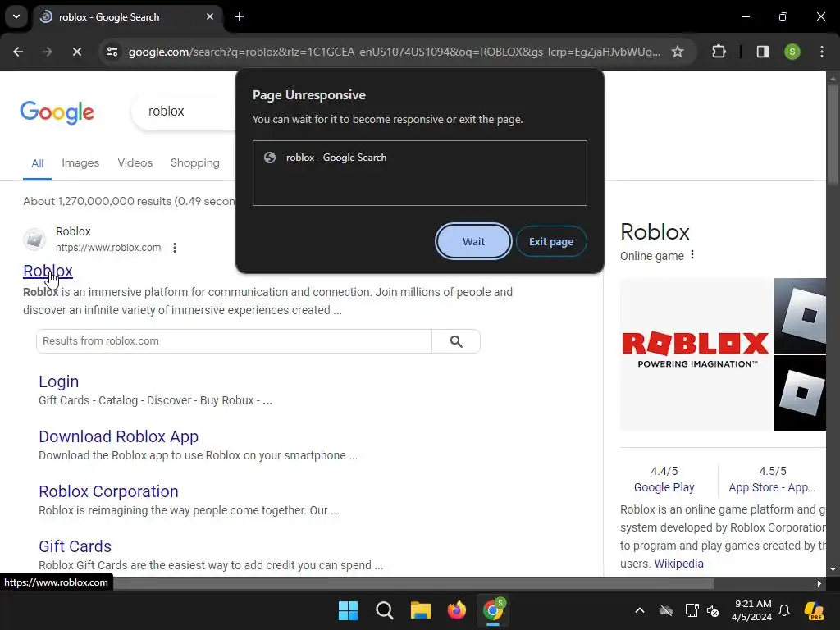Click the Google search box with roblox

point(184,111)
